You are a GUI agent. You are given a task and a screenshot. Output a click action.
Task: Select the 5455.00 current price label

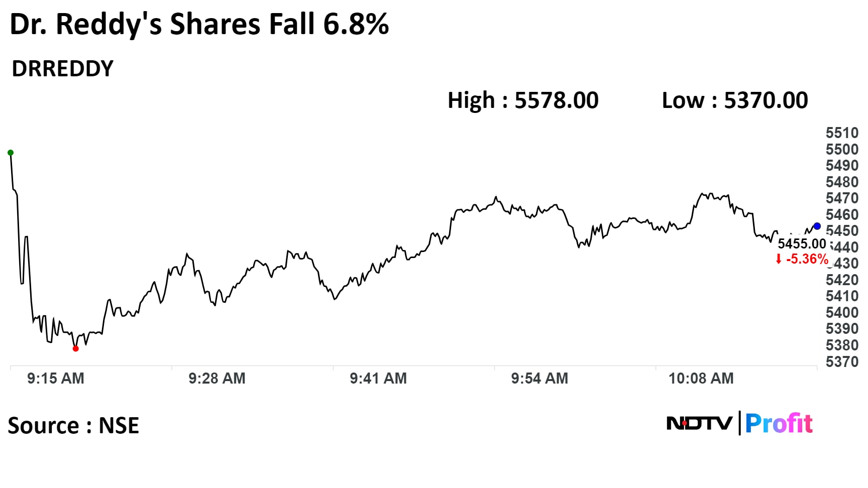point(802,244)
